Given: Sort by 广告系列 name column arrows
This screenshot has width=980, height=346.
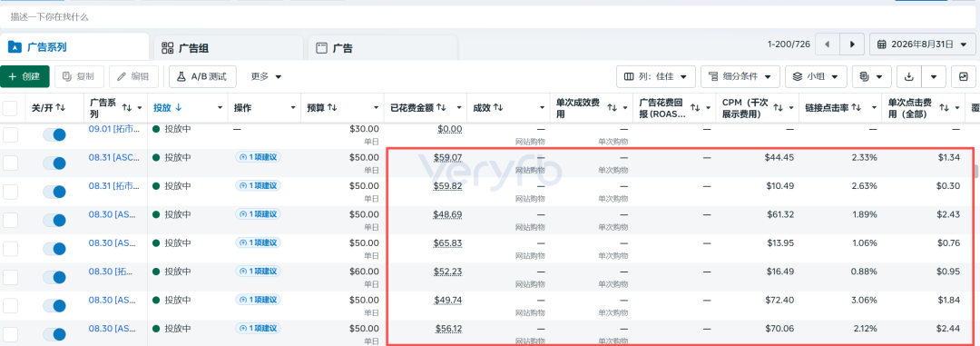Looking at the screenshot, I should 127,108.
